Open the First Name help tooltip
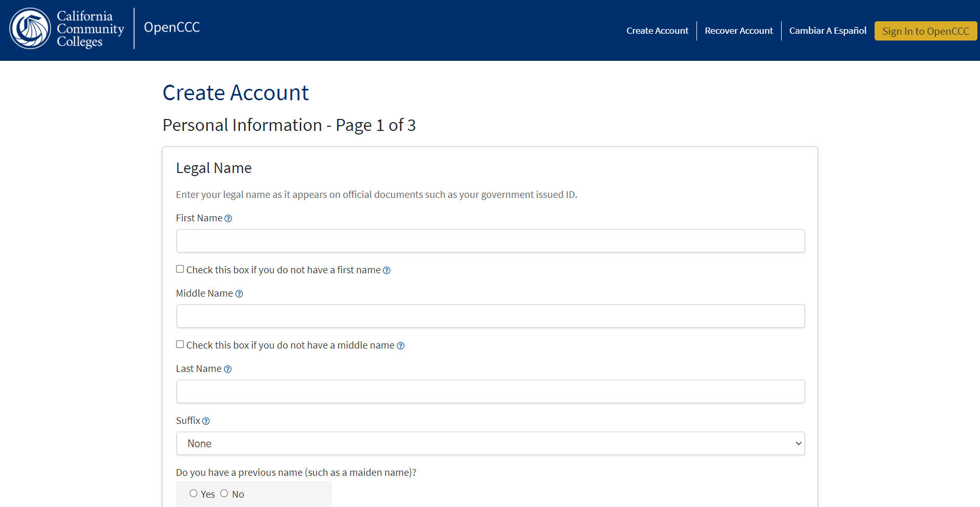 229,218
